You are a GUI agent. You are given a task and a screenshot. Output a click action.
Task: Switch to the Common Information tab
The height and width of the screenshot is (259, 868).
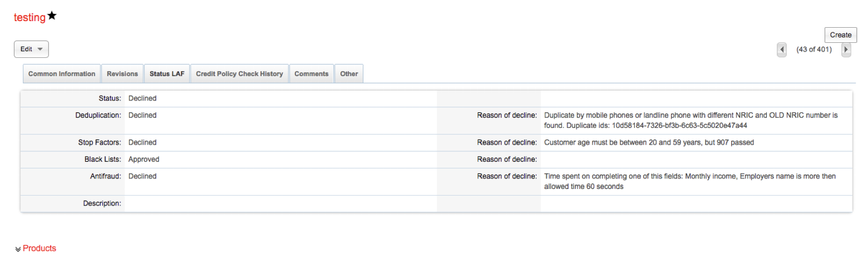click(x=62, y=74)
